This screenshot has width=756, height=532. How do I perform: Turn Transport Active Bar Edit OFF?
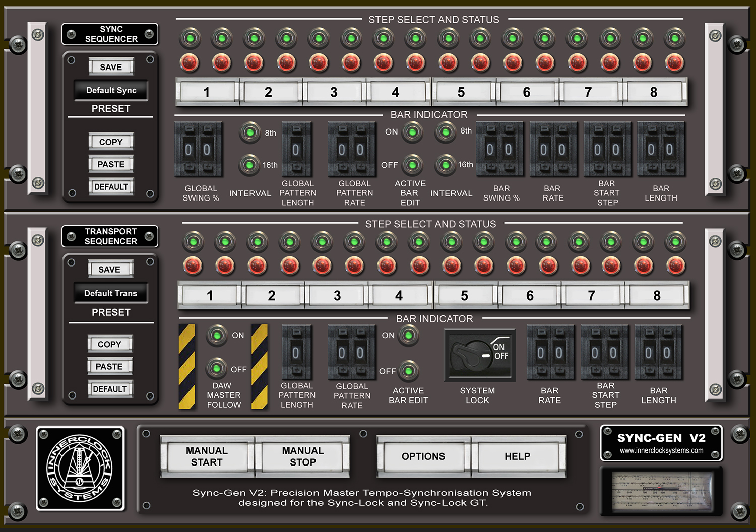(x=409, y=371)
